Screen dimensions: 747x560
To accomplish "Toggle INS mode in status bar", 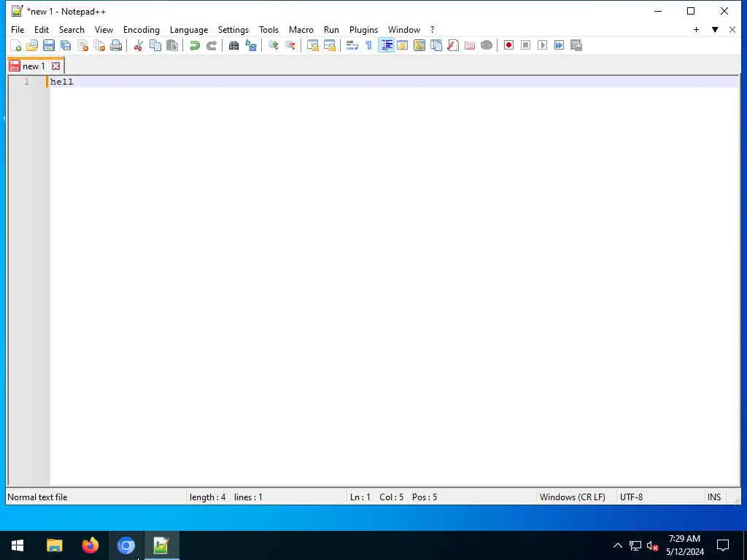I will click(x=714, y=497).
